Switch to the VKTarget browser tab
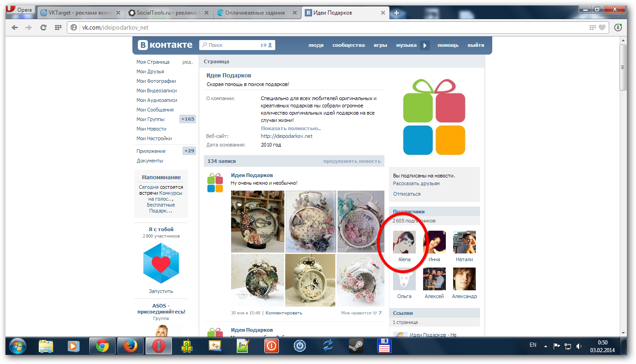Viewport: 636px width, 364px height. click(x=81, y=13)
